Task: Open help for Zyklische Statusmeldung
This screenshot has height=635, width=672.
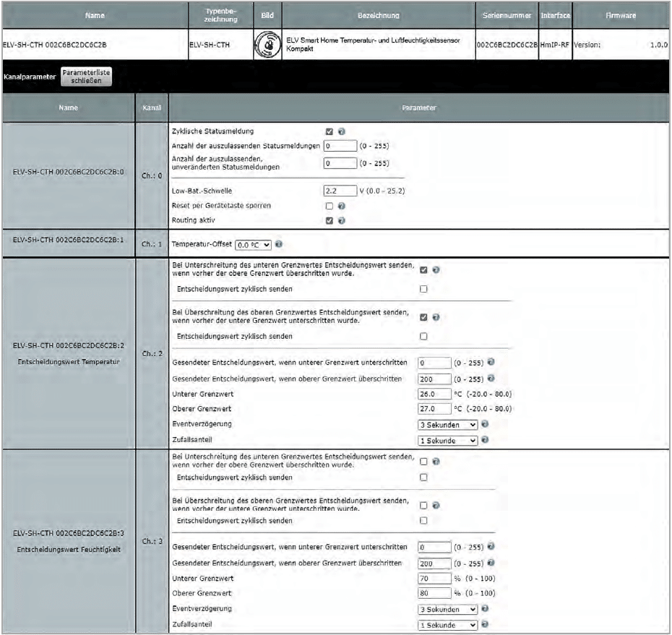Action: click(342, 131)
